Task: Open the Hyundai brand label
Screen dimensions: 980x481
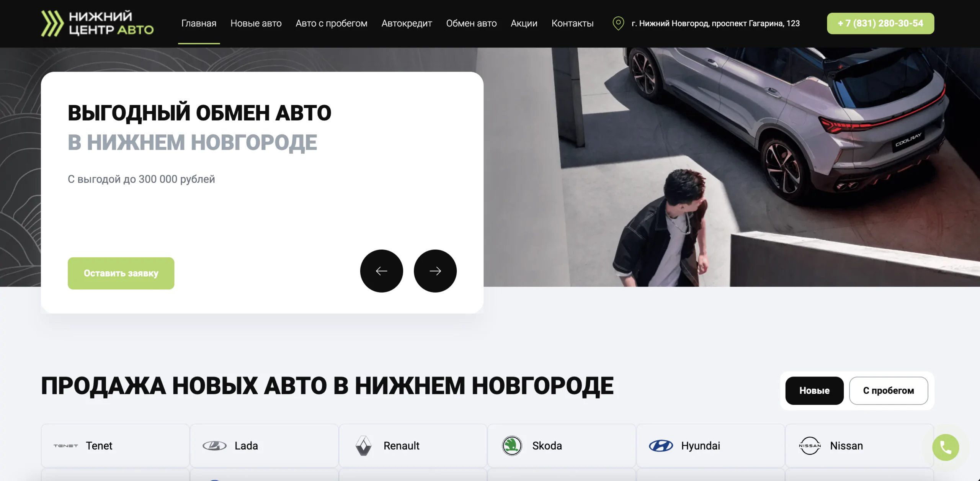Action: tap(700, 446)
